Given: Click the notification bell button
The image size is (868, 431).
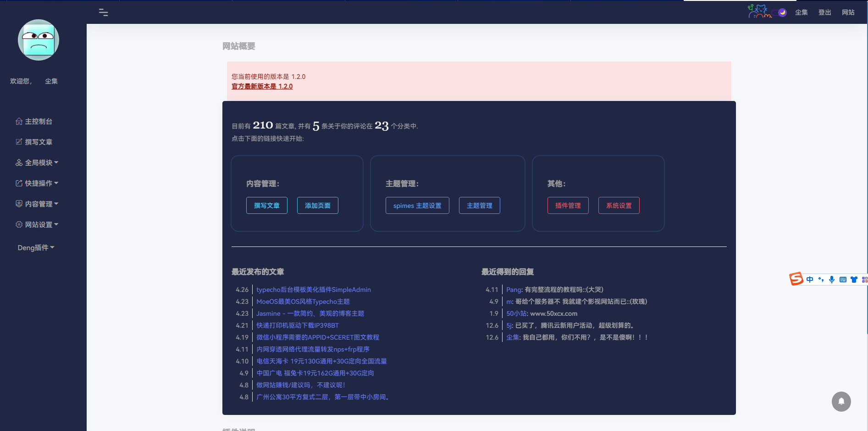Looking at the screenshot, I should [841, 402].
